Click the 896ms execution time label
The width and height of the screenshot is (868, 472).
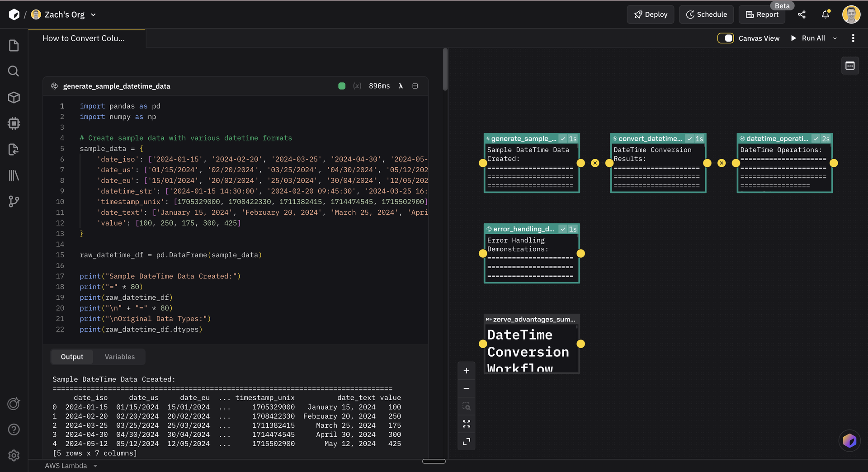(379, 86)
